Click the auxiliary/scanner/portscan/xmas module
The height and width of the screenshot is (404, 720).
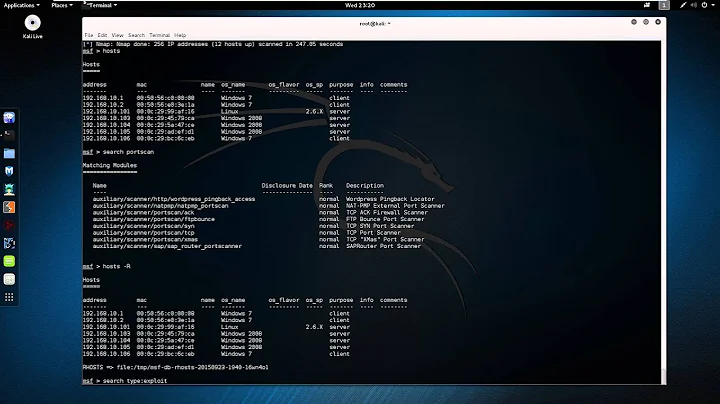coord(145,240)
